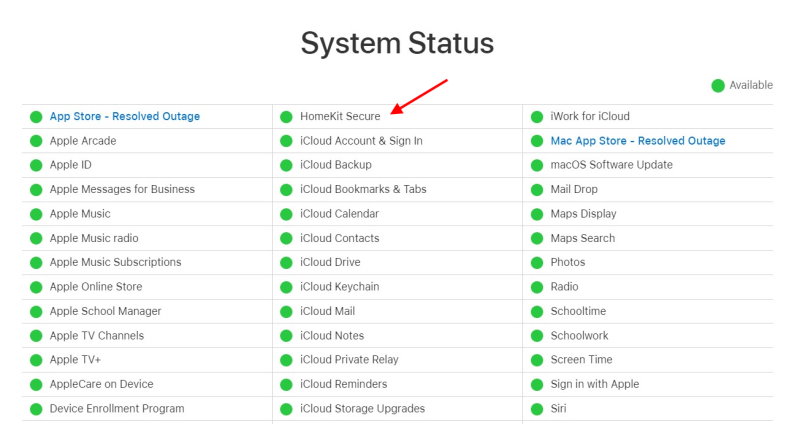Click the HomeKit Secure entry

pos(340,116)
